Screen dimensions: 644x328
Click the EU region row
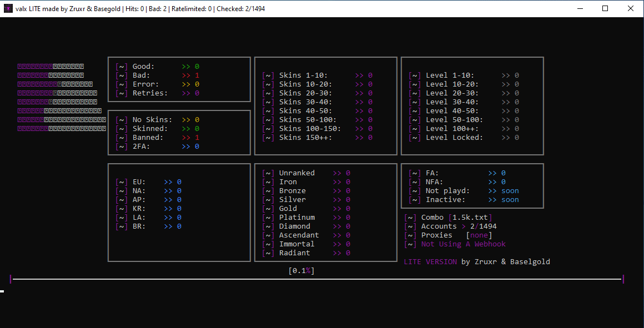coord(139,182)
